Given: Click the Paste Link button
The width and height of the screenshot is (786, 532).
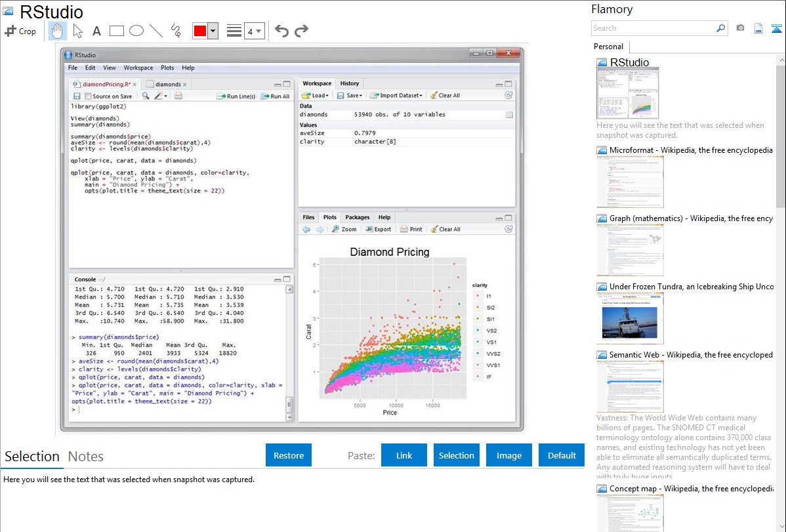Looking at the screenshot, I should pos(404,455).
